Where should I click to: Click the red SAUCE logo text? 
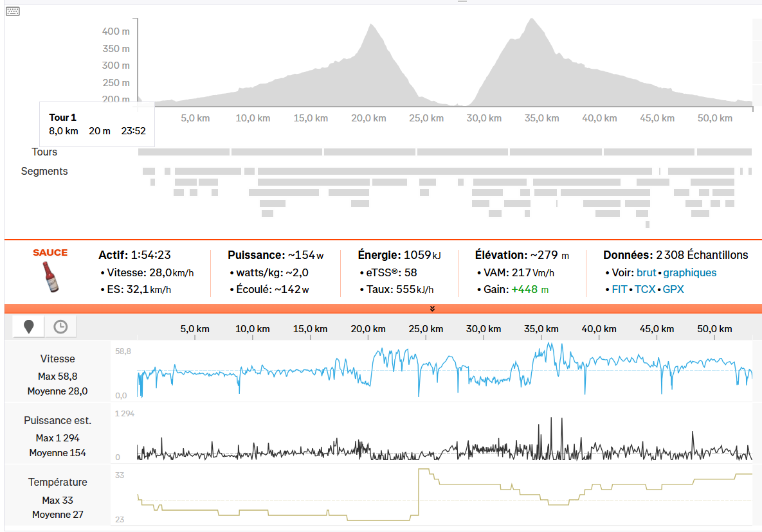tap(50, 253)
